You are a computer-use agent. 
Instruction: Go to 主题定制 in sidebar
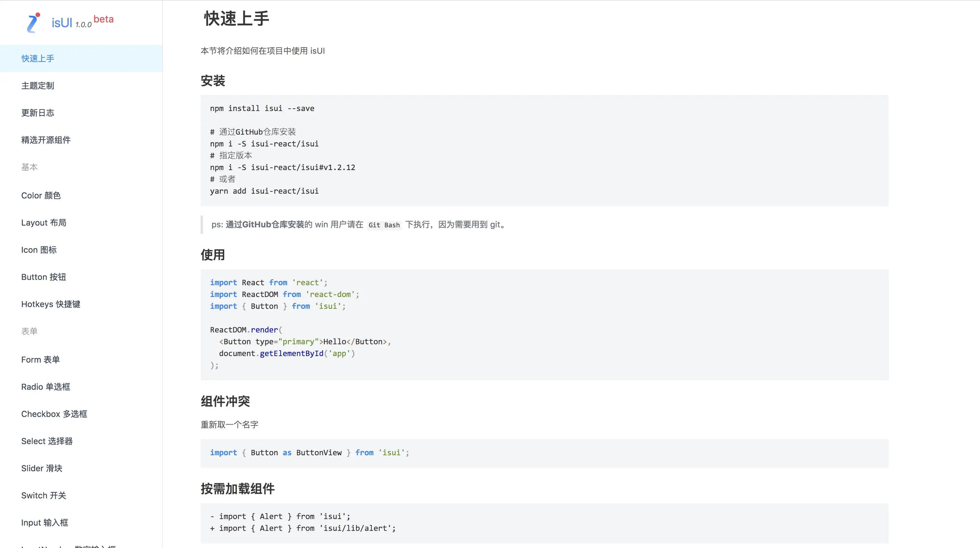(x=38, y=86)
